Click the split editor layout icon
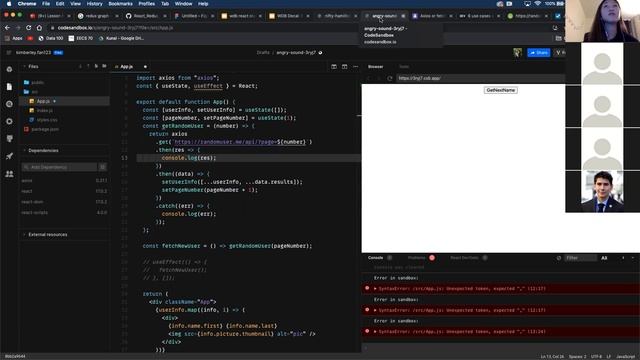This screenshot has height=360, width=640. (334, 67)
